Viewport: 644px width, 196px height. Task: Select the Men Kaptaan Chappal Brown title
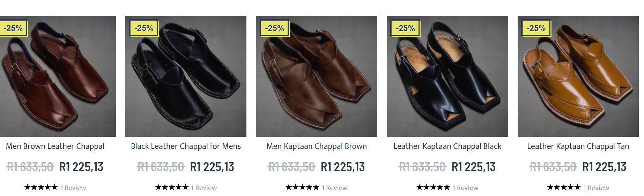tap(317, 146)
